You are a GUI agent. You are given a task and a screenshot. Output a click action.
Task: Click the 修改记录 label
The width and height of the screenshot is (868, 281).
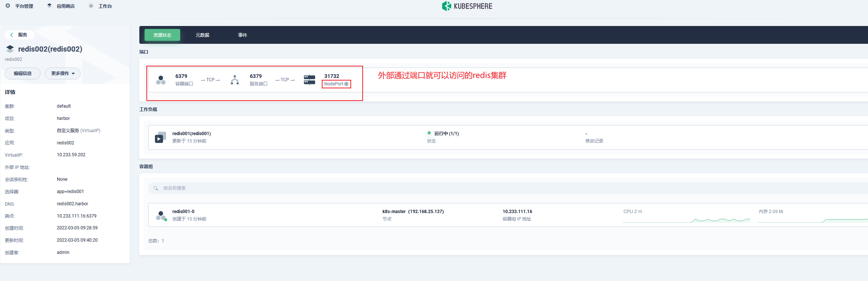click(x=594, y=141)
